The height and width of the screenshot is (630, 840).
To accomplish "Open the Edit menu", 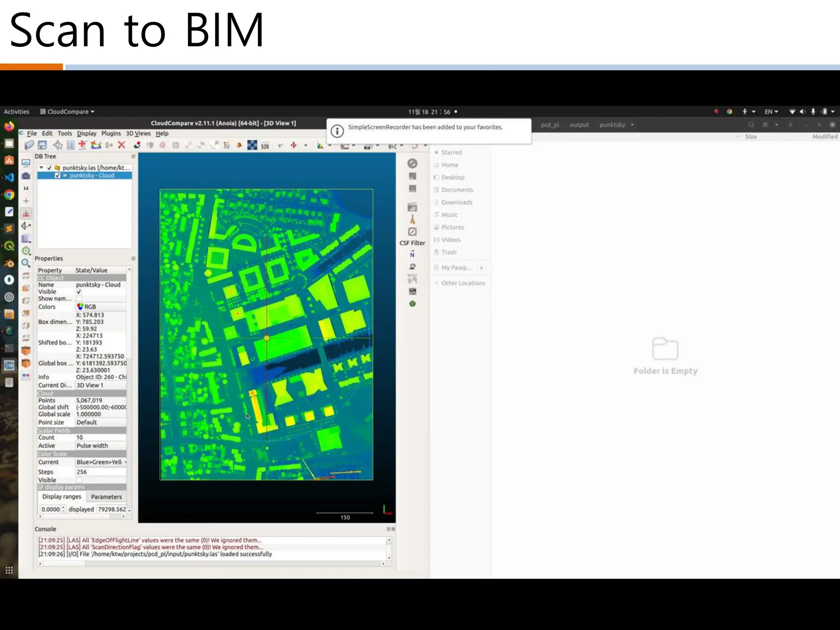I will point(47,133).
